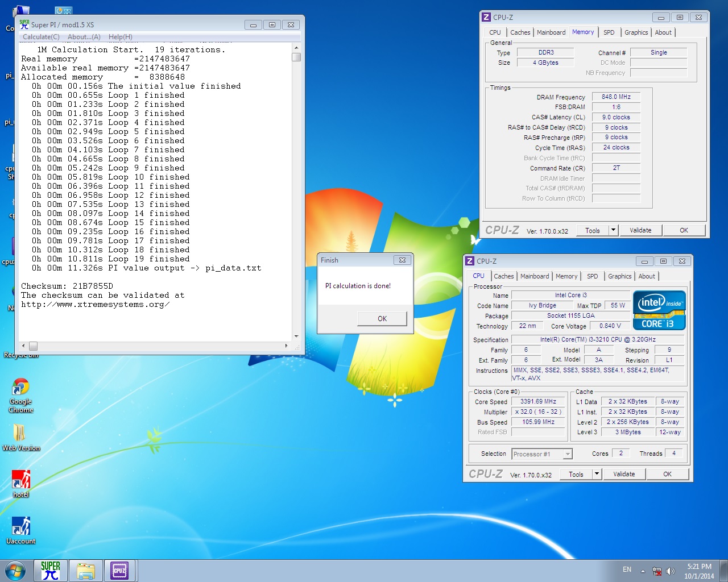Click the Intel Core i3 logo
The width and height of the screenshot is (728, 582).
(x=659, y=310)
